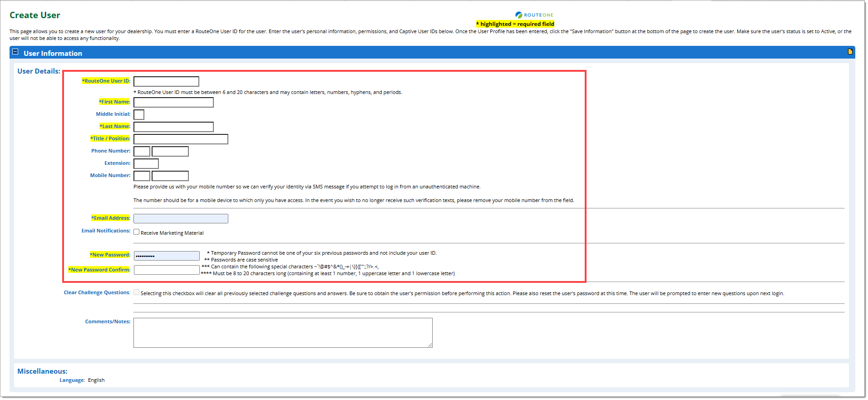
Task: Tick the Clear Challenge Questions checkbox
Action: [137, 292]
